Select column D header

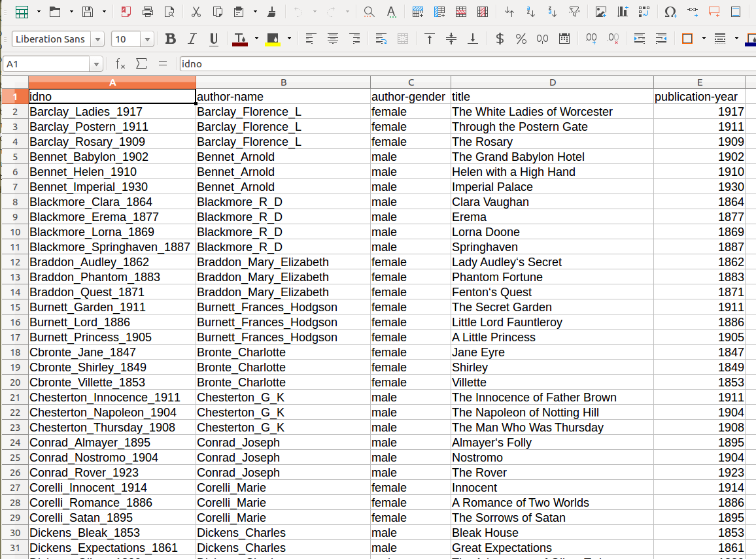coord(552,82)
